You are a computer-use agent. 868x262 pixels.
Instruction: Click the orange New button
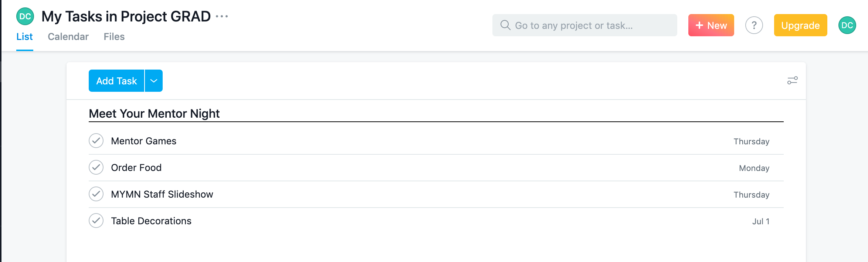(x=711, y=25)
